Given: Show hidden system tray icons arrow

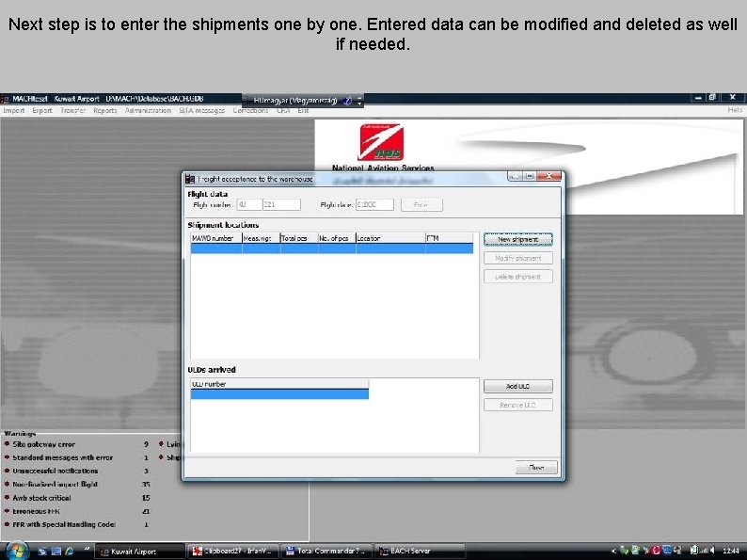Looking at the screenshot, I should (x=613, y=551).
